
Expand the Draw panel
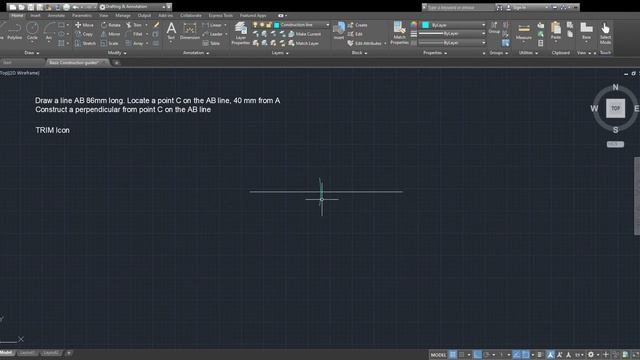point(31,53)
